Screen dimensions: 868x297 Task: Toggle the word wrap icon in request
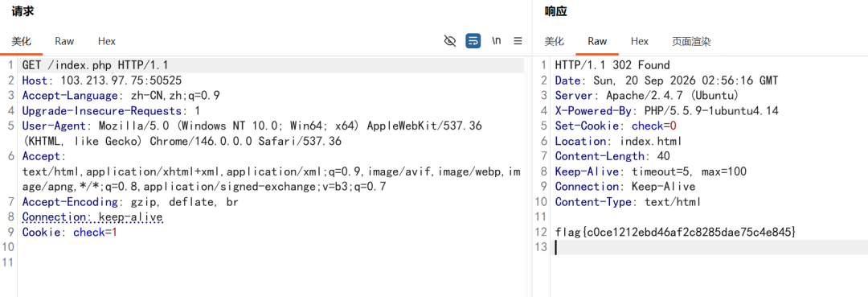(x=473, y=41)
